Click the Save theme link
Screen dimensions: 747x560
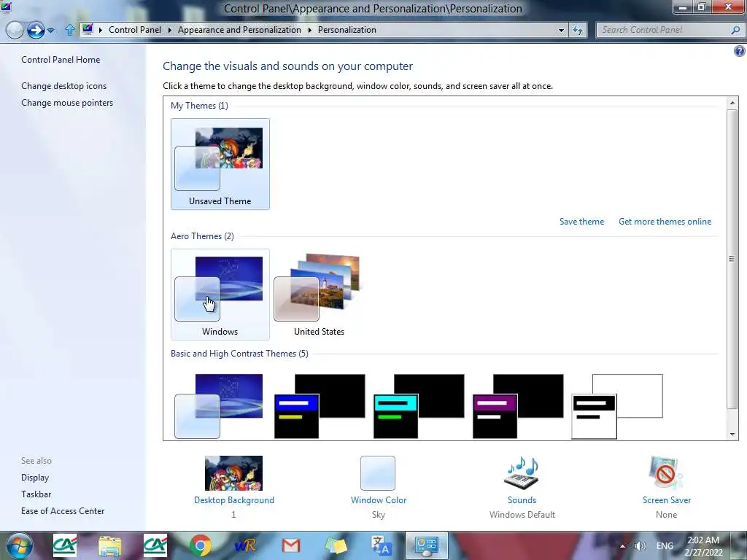coord(581,222)
